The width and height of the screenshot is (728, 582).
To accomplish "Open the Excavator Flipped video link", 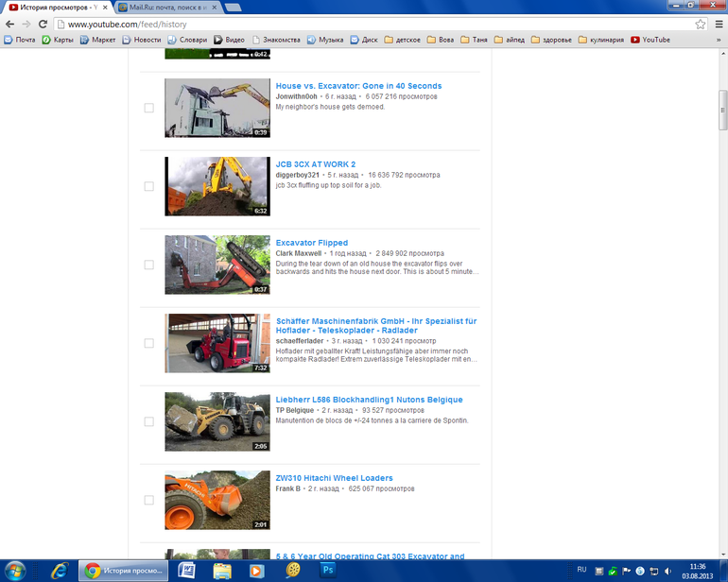I will 312,243.
